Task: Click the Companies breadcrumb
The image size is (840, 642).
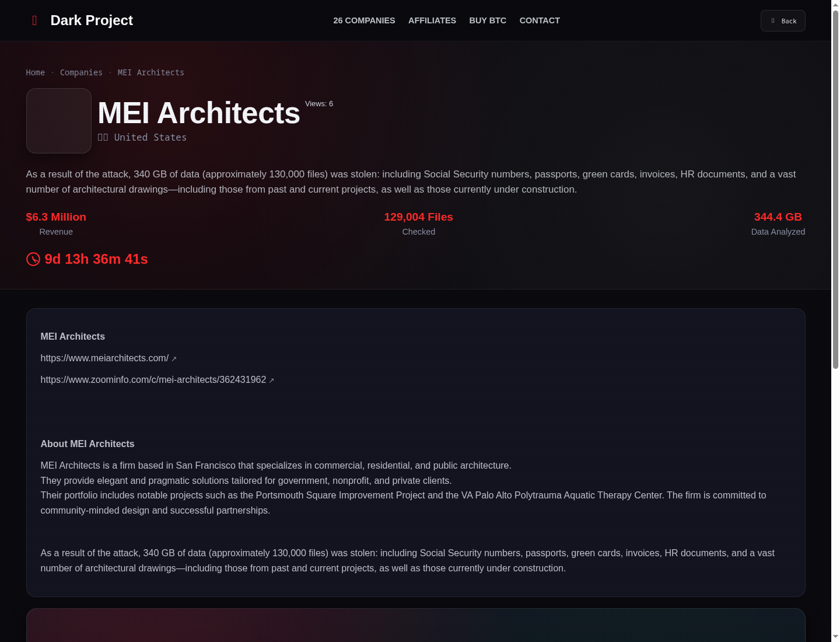Action: (x=81, y=72)
